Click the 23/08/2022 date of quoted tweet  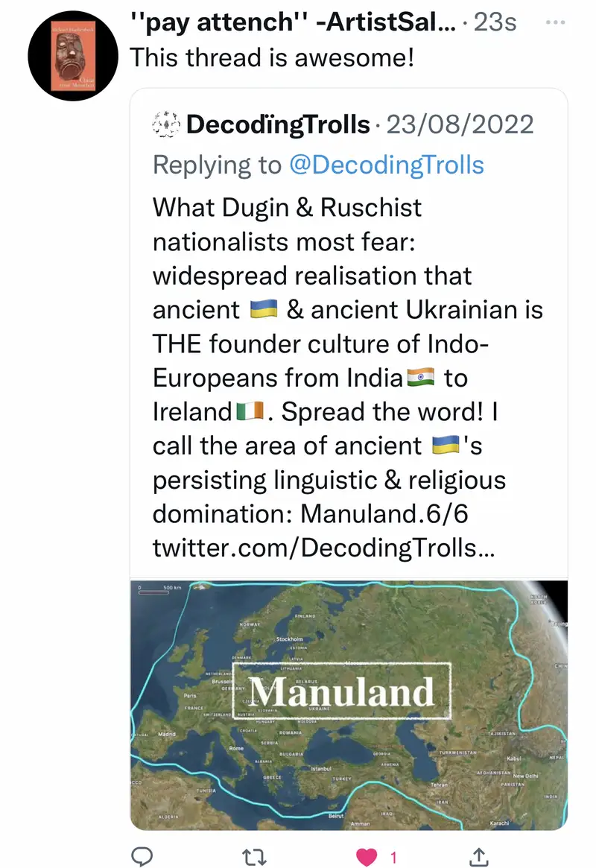pyautogui.click(x=460, y=124)
